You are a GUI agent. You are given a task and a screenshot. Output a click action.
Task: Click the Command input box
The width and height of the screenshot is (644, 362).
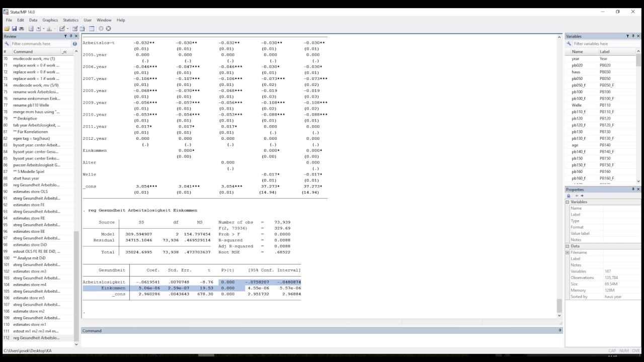click(x=320, y=340)
